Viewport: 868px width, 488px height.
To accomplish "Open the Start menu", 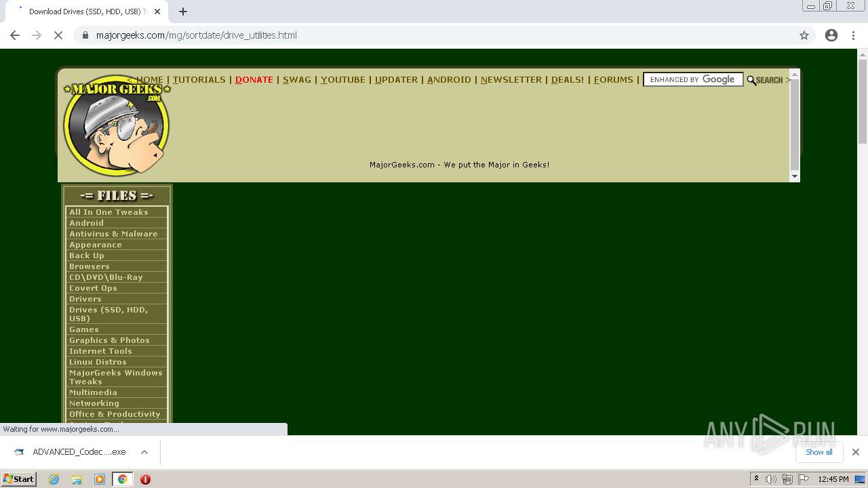I will coord(19,479).
